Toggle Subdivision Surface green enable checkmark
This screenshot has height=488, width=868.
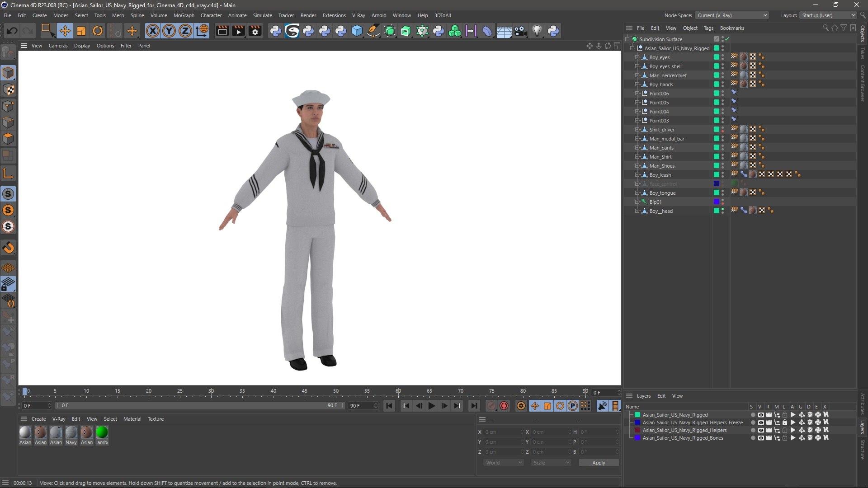pyautogui.click(x=727, y=39)
